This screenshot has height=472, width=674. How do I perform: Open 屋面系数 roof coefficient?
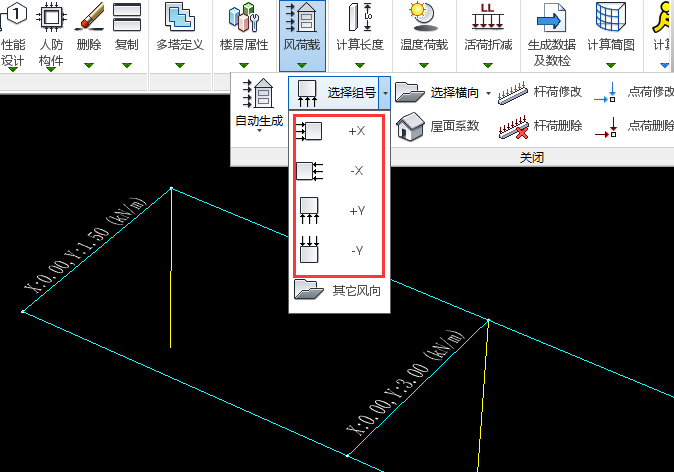(438, 126)
